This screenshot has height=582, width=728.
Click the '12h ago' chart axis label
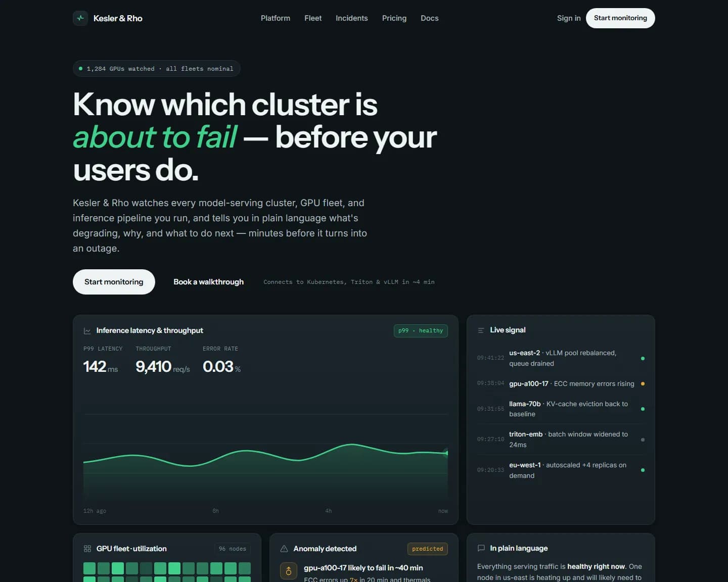95,511
